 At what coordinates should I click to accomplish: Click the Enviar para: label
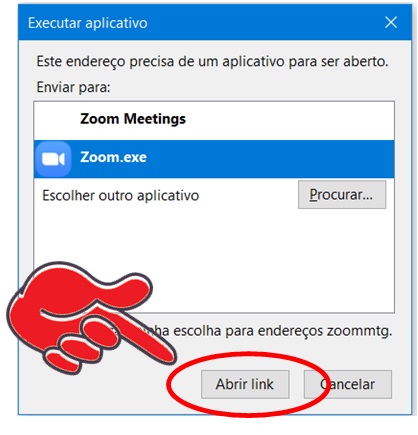click(x=73, y=88)
